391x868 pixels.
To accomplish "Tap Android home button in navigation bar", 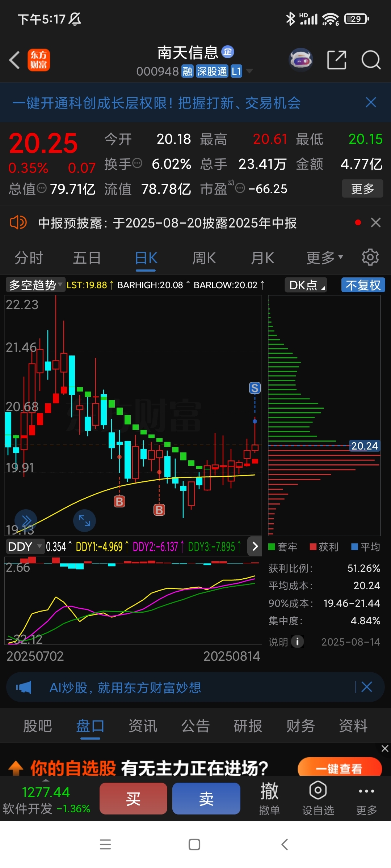I will 194,844.
